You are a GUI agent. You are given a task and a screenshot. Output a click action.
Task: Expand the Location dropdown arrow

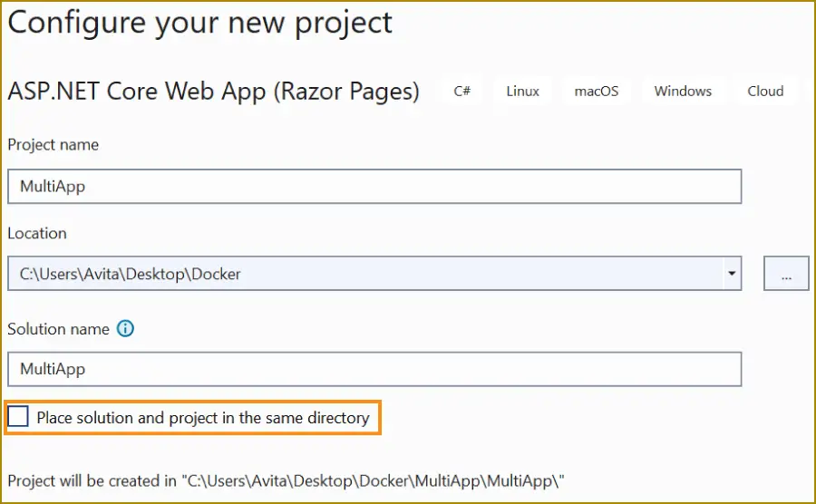point(731,273)
